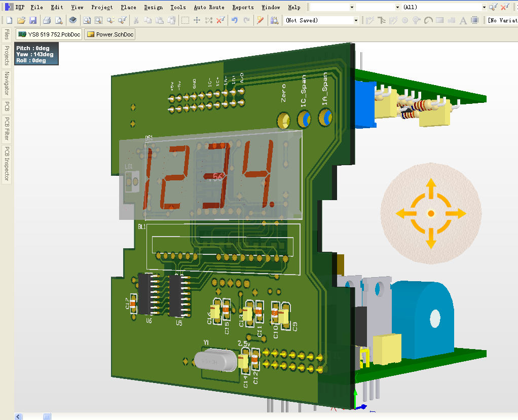
Task: Click the red X clear filter icon at top right
Action: tap(505, 7)
